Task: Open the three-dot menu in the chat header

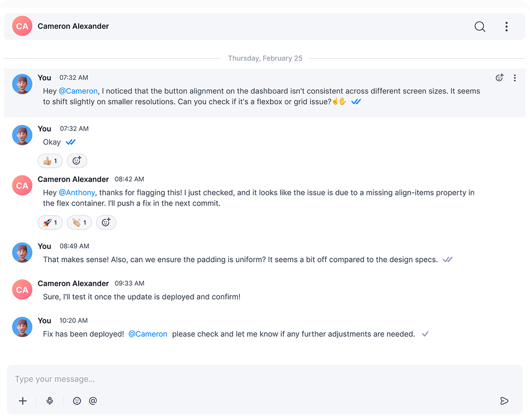Action: pos(507,26)
